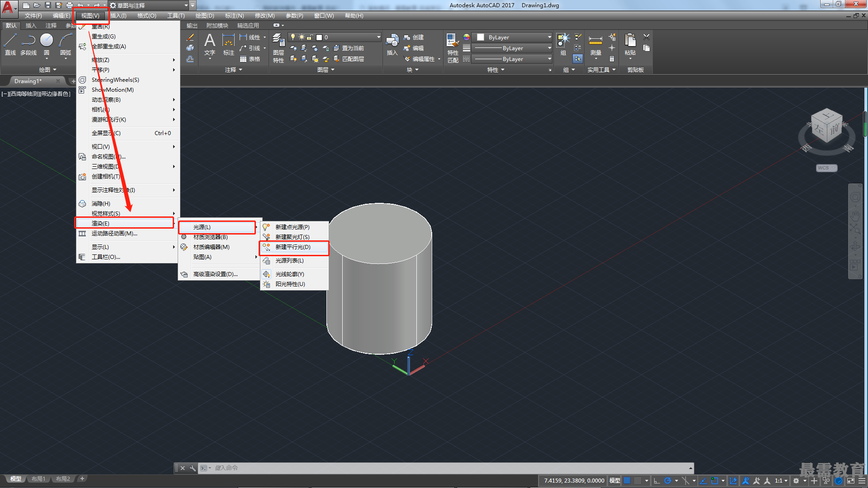Viewport: 868px width, 488px height.
Task: Click the Insert block icon
Action: pos(392,44)
